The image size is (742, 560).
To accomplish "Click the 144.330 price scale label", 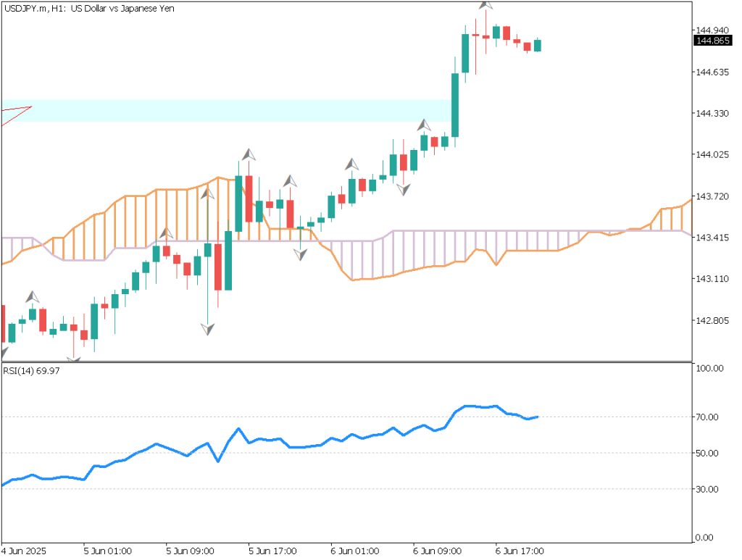I will click(711, 114).
